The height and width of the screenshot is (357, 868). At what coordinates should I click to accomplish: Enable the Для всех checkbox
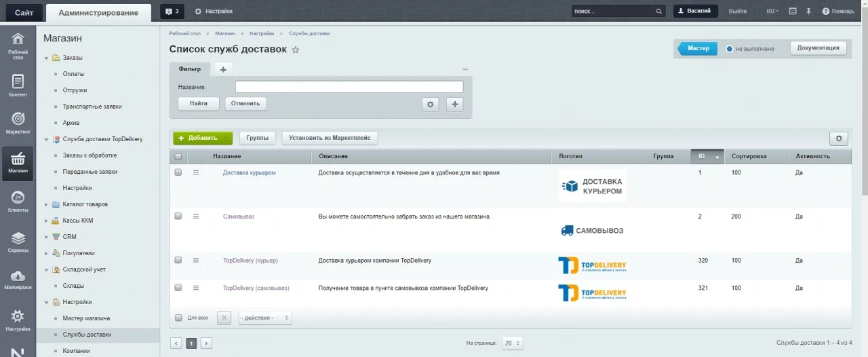pyautogui.click(x=179, y=318)
